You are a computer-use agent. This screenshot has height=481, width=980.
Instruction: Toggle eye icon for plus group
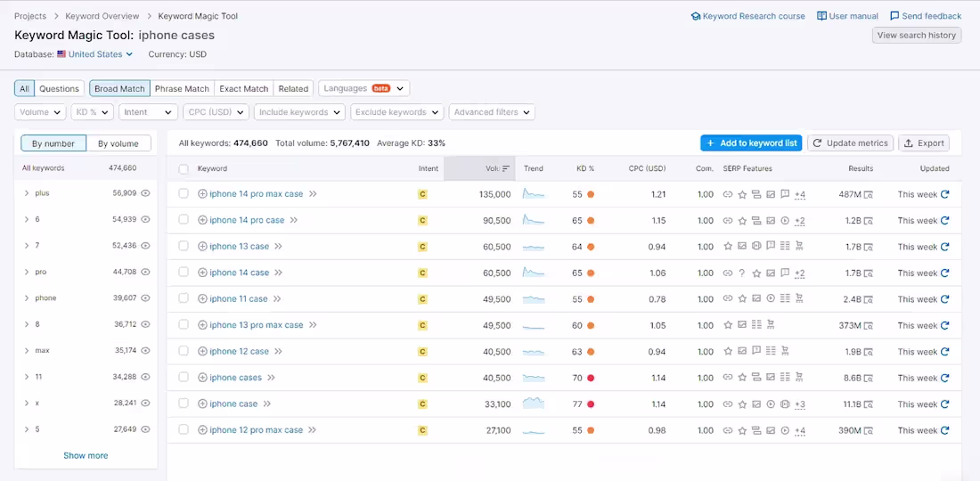pos(145,193)
